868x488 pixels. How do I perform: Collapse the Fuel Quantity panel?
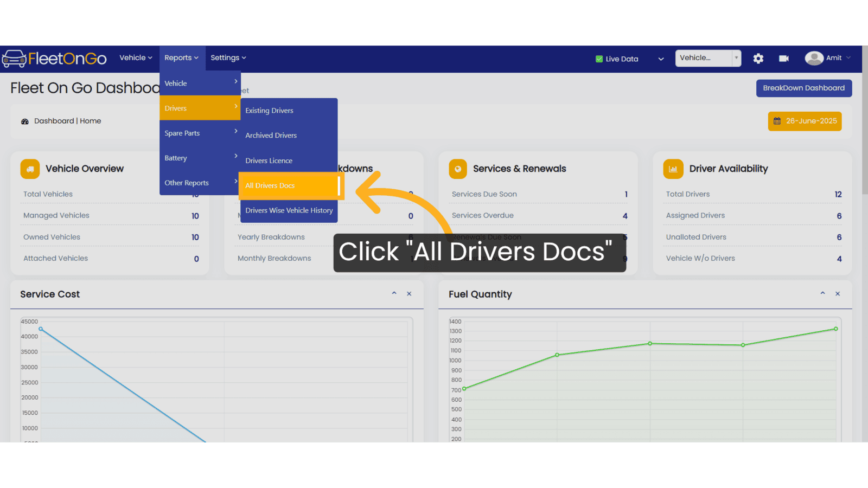(823, 293)
